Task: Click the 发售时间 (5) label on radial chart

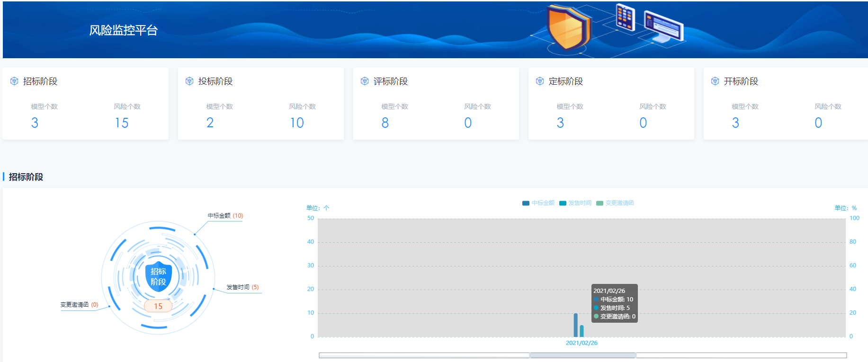Action: pos(242,287)
